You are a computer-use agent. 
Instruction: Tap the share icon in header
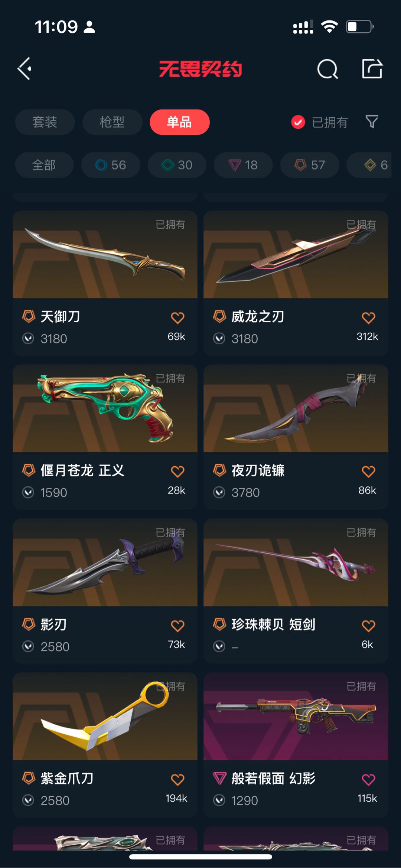tap(372, 69)
